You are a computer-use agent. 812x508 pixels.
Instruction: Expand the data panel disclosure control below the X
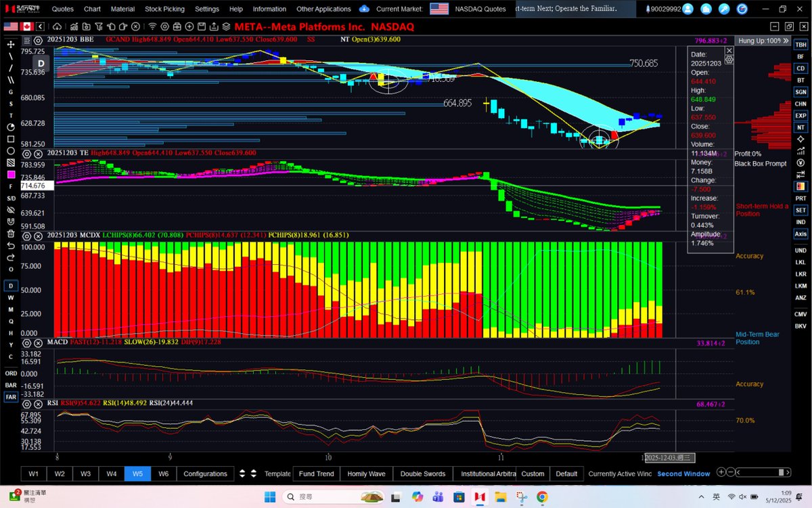point(729,60)
